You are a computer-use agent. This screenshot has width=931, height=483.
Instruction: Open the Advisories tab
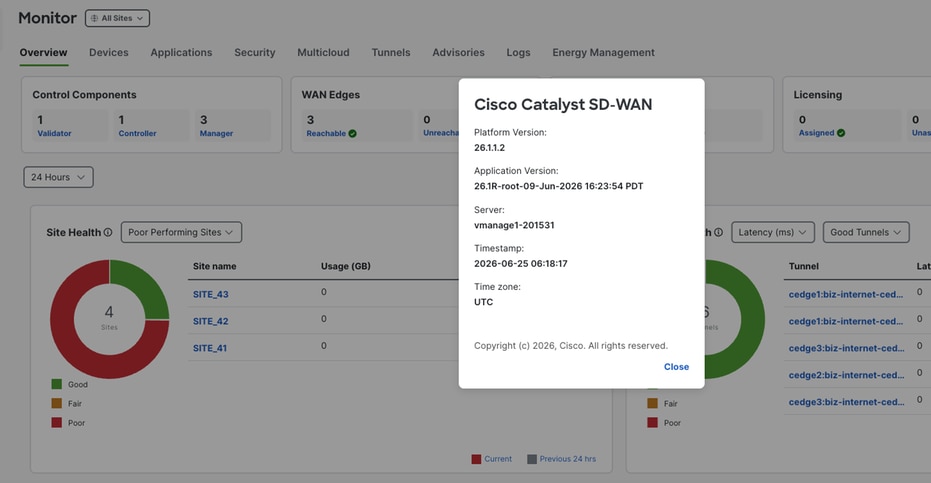(458, 52)
